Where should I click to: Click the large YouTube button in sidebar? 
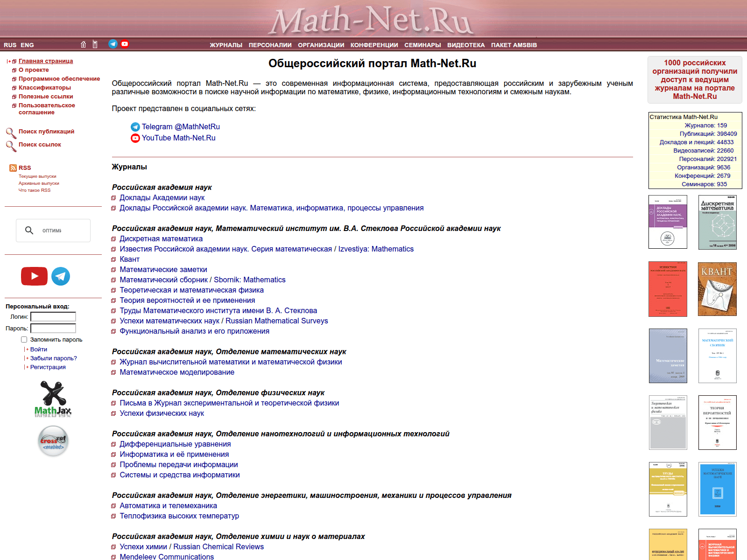click(34, 276)
